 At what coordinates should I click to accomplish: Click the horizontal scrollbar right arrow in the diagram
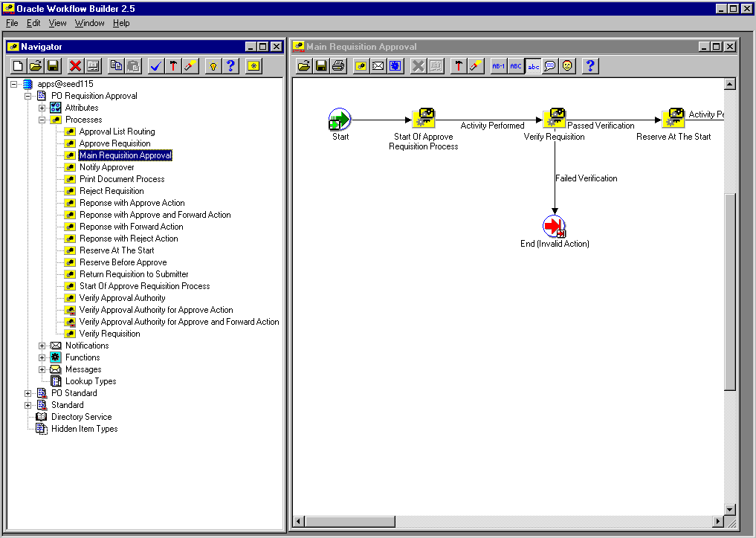click(x=718, y=521)
